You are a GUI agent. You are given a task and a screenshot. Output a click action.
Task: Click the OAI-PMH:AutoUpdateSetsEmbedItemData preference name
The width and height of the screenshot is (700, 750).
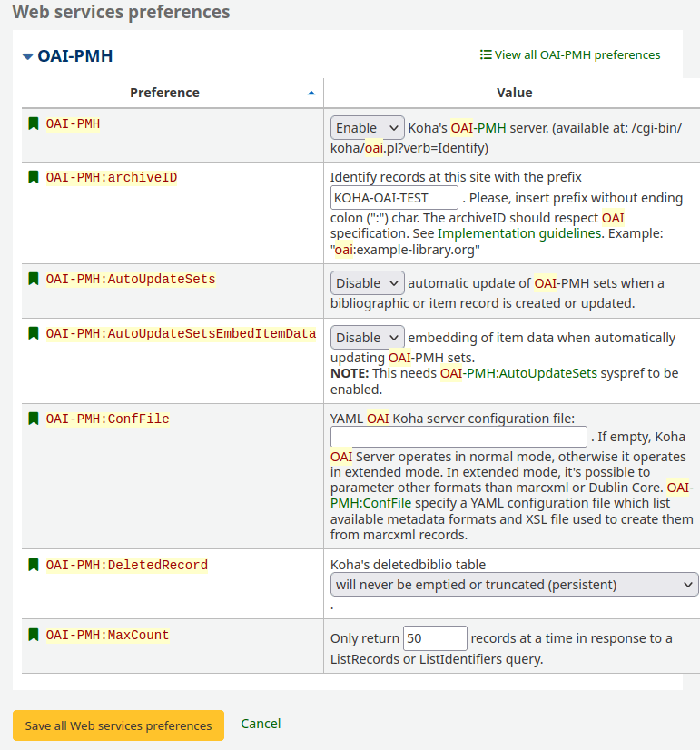coord(181,333)
